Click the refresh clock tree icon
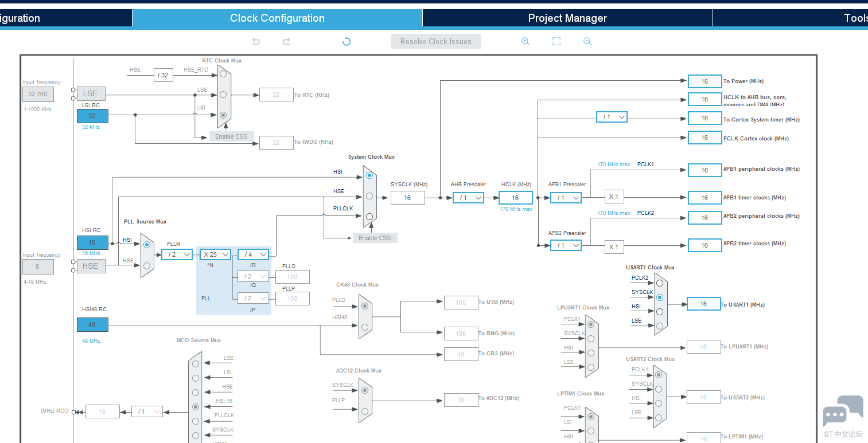Image resolution: width=868 pixels, height=443 pixels. [347, 41]
